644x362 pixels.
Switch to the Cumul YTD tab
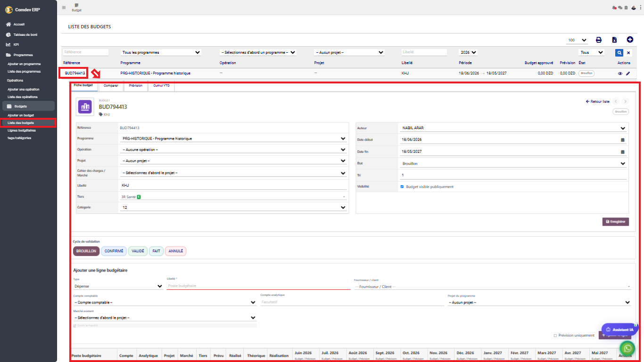[x=161, y=85]
